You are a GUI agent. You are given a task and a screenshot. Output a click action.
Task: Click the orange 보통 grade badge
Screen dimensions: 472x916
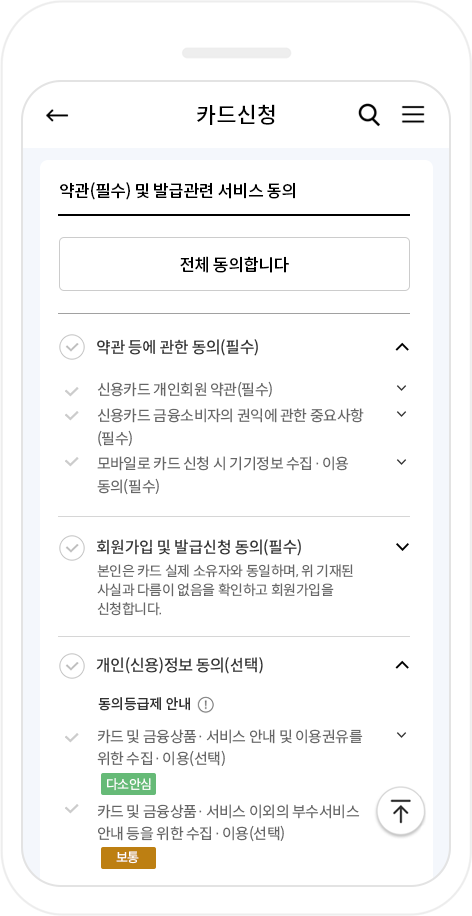coord(129,858)
